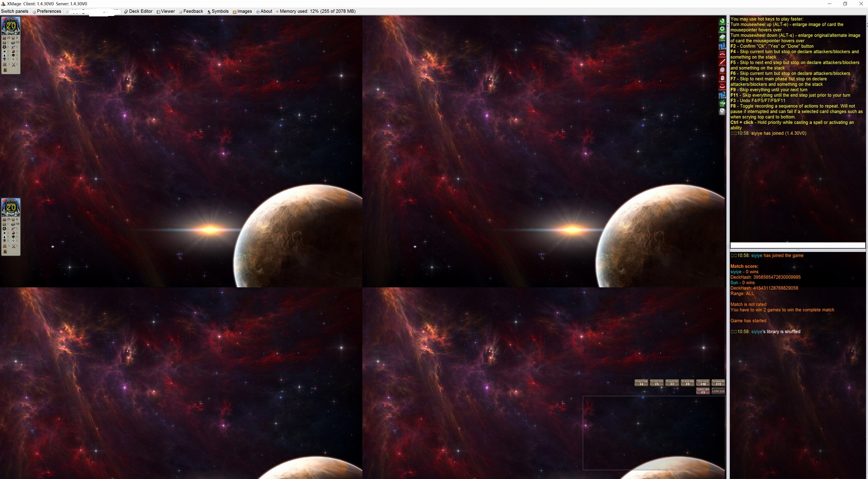Screen dimensions: 868x479
Task: Click 'siyiye' name in match score
Action: pyautogui.click(x=736, y=272)
